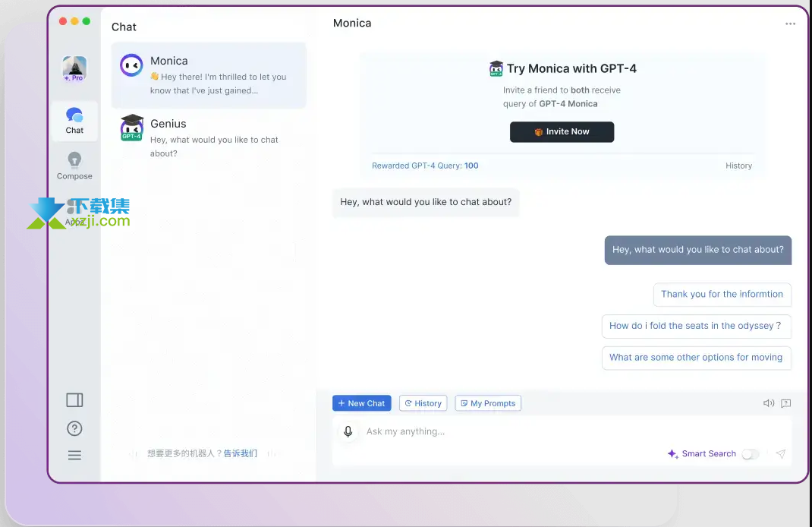Viewport: 812px width, 527px height.
Task: Open My Prompts
Action: coord(488,403)
